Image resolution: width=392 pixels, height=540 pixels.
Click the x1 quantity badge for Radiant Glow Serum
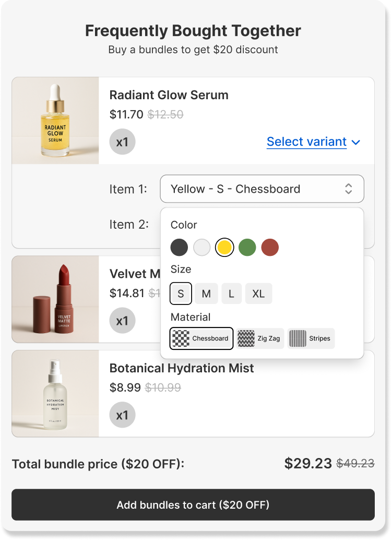[x=122, y=142]
